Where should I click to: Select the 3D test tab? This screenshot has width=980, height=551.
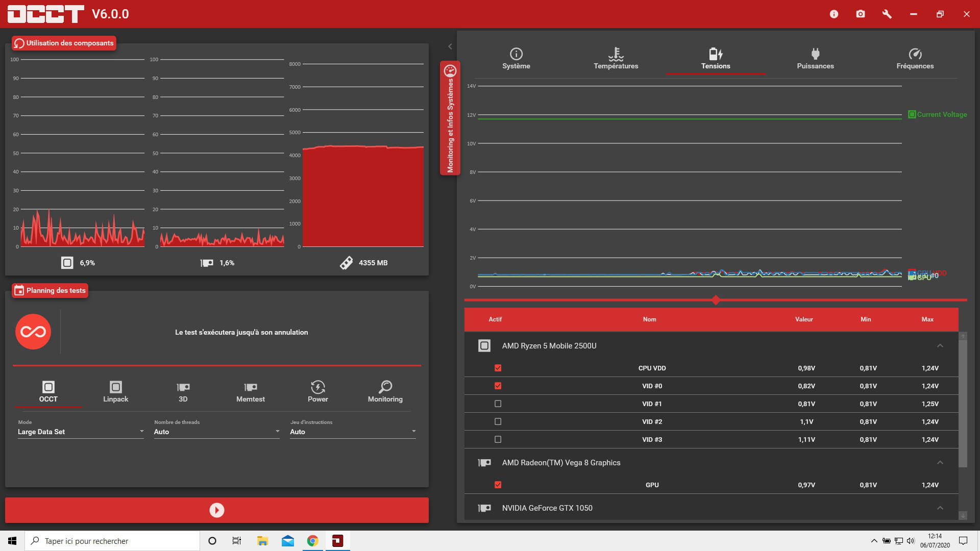coord(183,392)
